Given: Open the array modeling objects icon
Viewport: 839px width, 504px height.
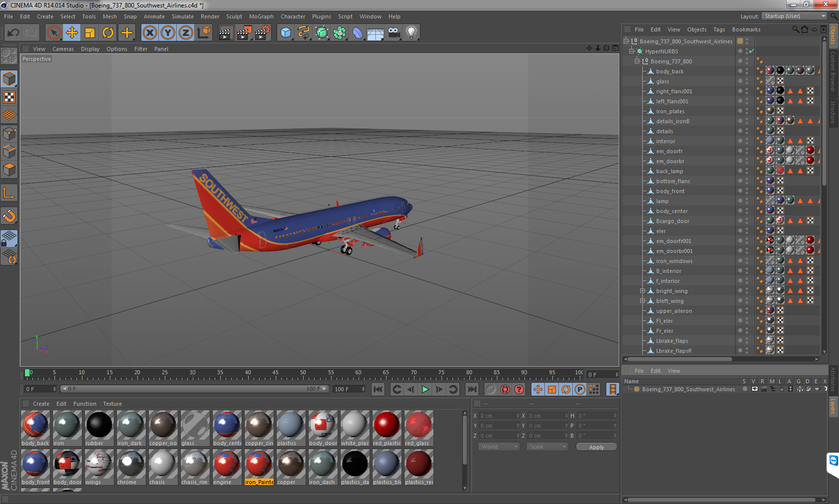Looking at the screenshot, I should (340, 33).
